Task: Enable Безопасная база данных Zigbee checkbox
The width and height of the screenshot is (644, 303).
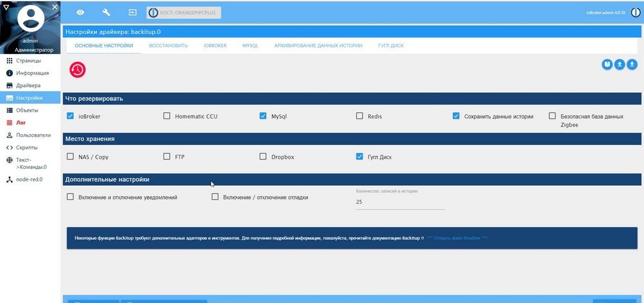Action: [553, 116]
